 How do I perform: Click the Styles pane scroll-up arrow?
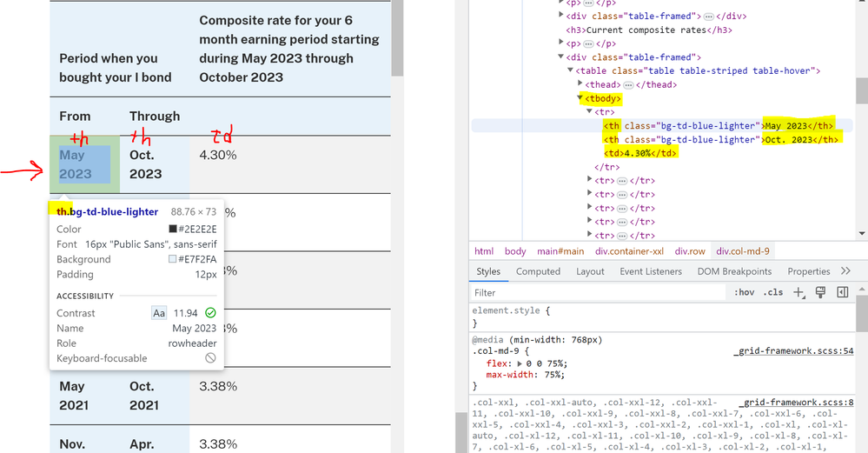(x=862, y=290)
